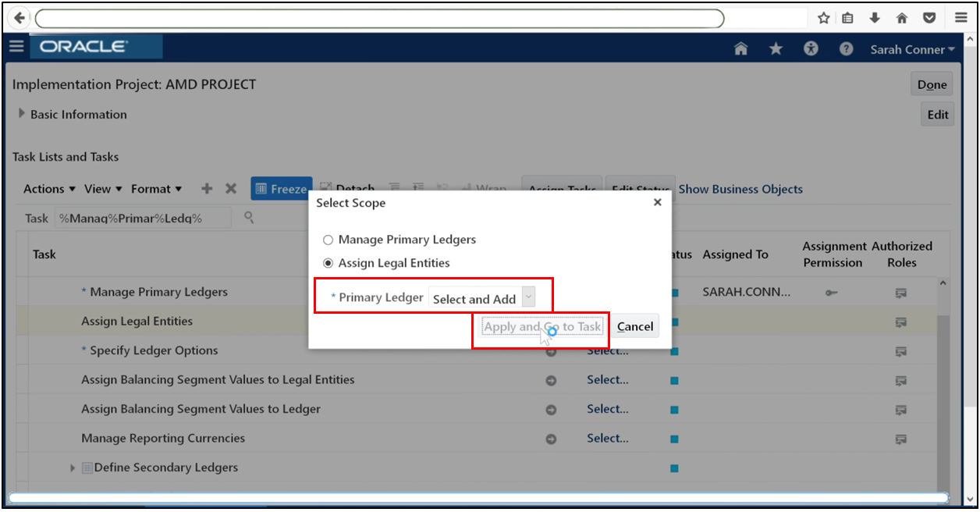Open help using the question mark icon
Viewport: 980px width, 512px height.
click(x=845, y=48)
